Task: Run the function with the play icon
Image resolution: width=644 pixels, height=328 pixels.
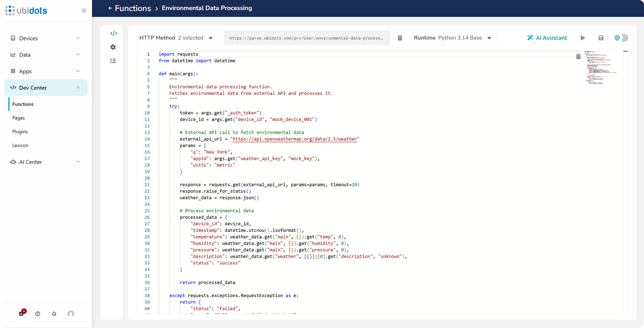Action: coord(583,38)
